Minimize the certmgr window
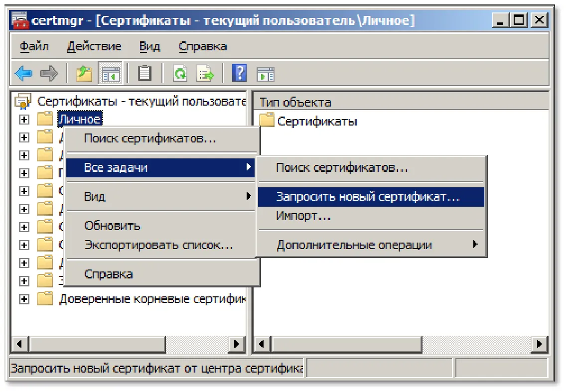This screenshot has height=392, width=566. 500,20
